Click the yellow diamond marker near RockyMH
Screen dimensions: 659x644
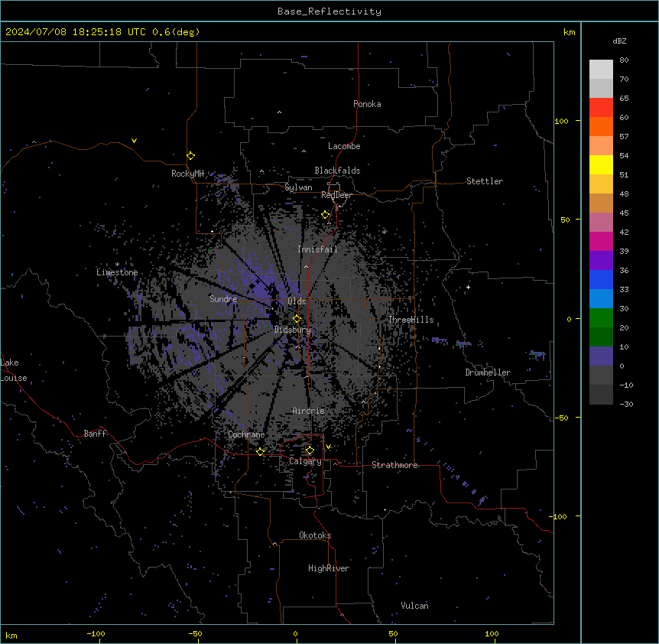pos(190,156)
